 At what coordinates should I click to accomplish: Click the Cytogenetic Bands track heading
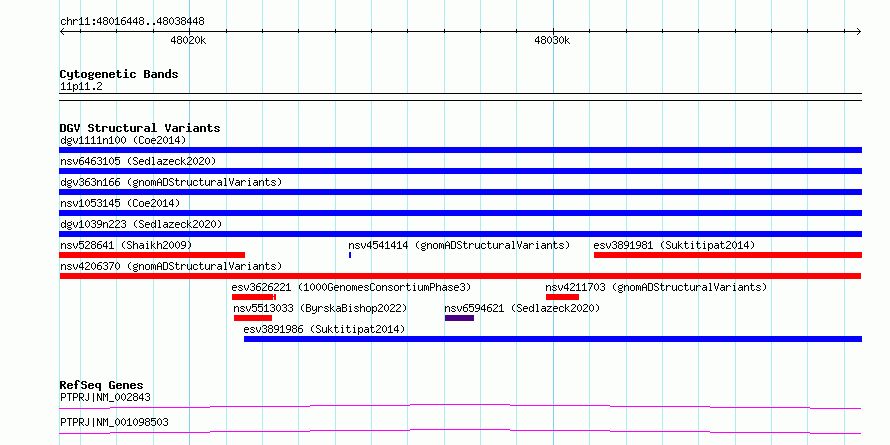point(119,74)
